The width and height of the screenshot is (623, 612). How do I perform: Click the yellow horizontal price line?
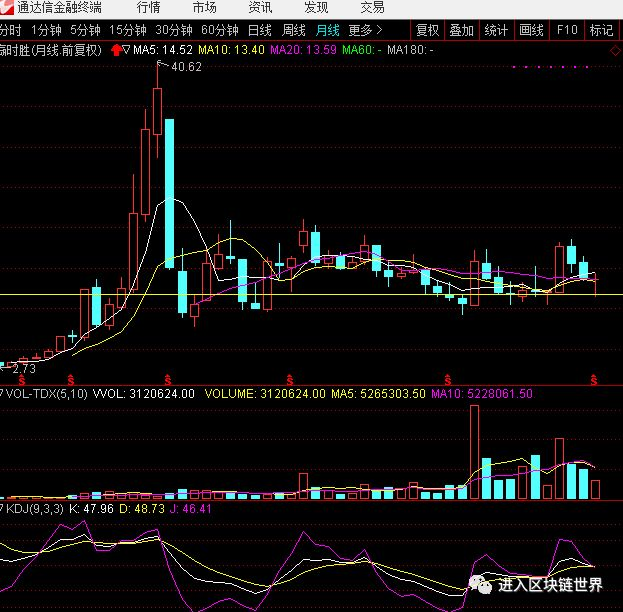tap(312, 294)
